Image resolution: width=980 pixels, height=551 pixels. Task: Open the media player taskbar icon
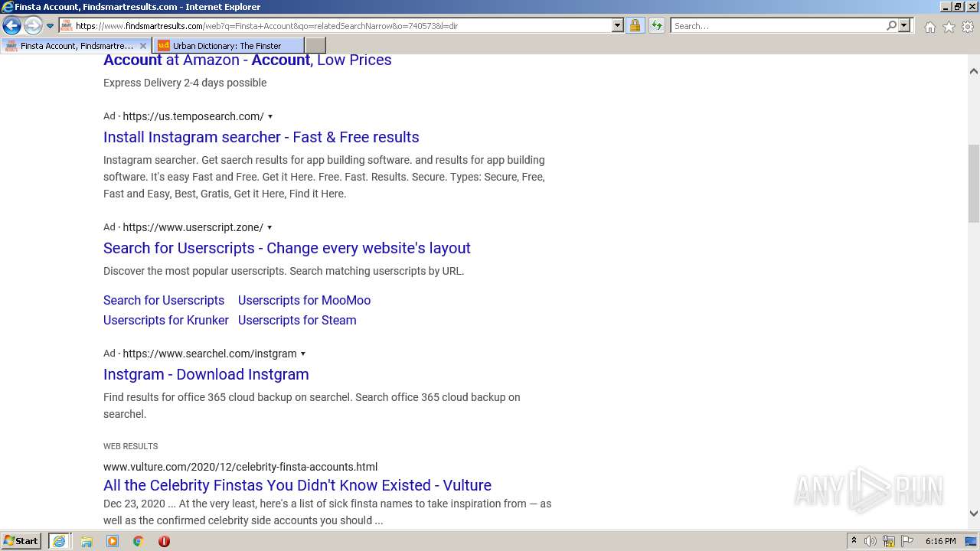click(x=113, y=541)
